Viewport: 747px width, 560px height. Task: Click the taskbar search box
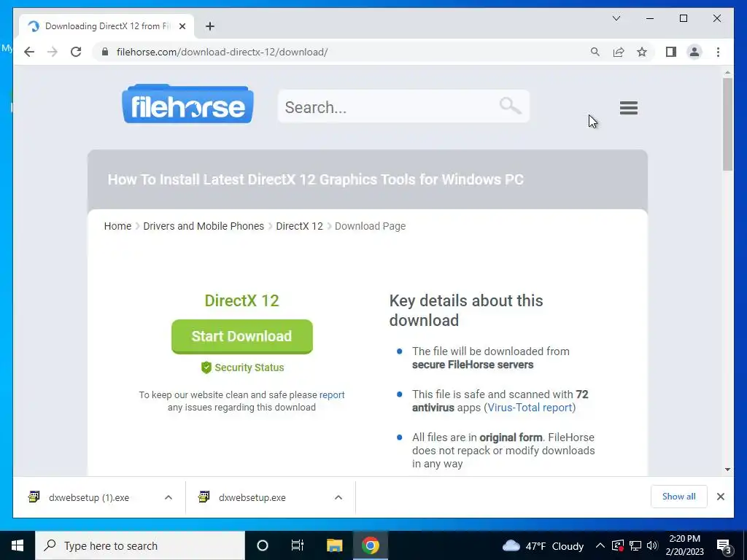(140, 545)
